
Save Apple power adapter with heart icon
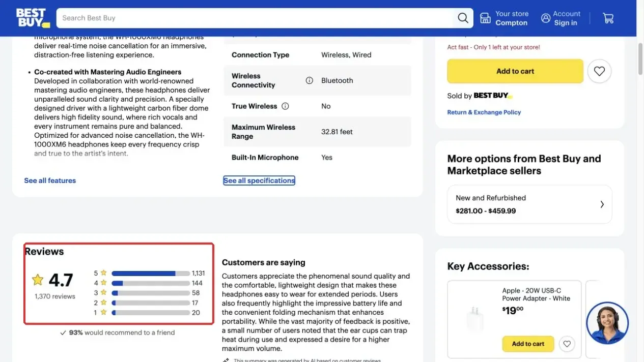(567, 344)
